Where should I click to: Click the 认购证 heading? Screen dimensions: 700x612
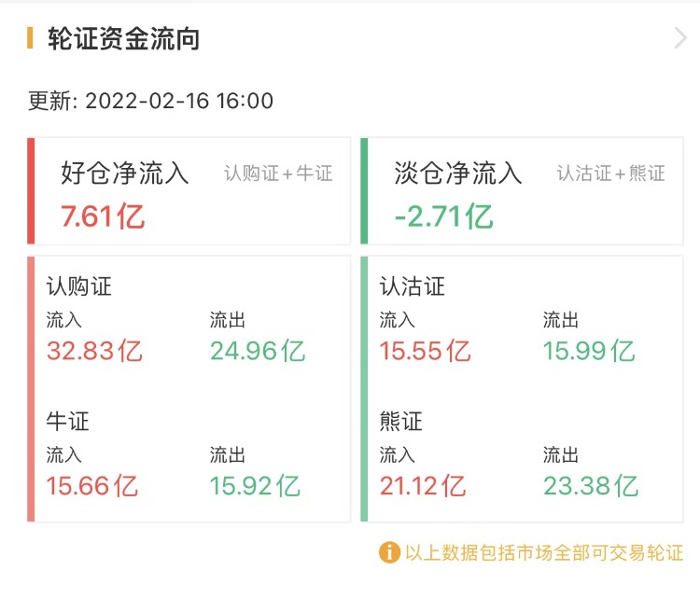click(78, 286)
